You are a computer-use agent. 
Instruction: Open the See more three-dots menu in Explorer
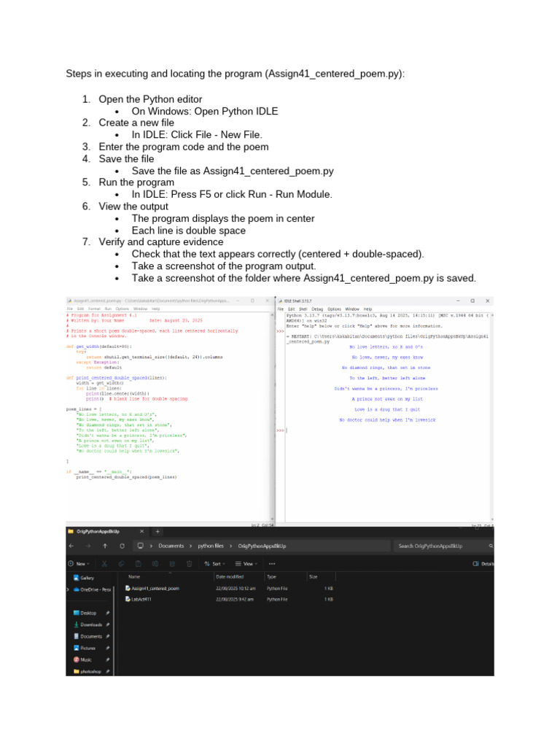272,564
